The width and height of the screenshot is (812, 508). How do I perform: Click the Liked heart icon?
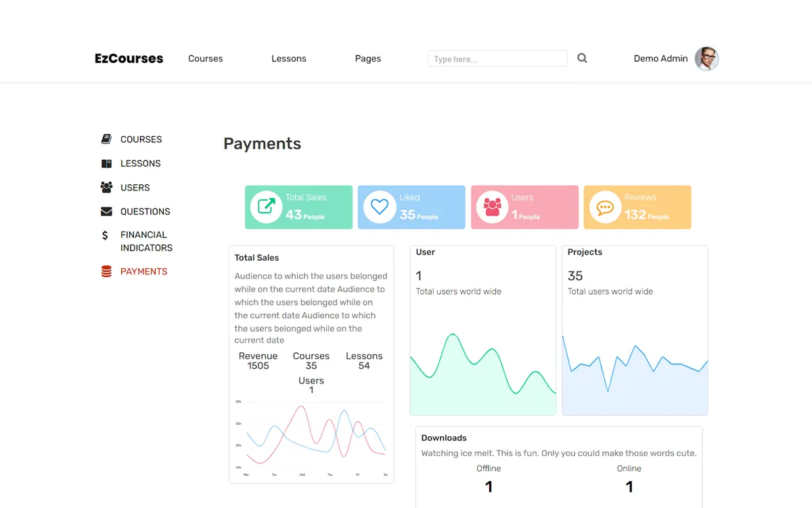coord(380,207)
